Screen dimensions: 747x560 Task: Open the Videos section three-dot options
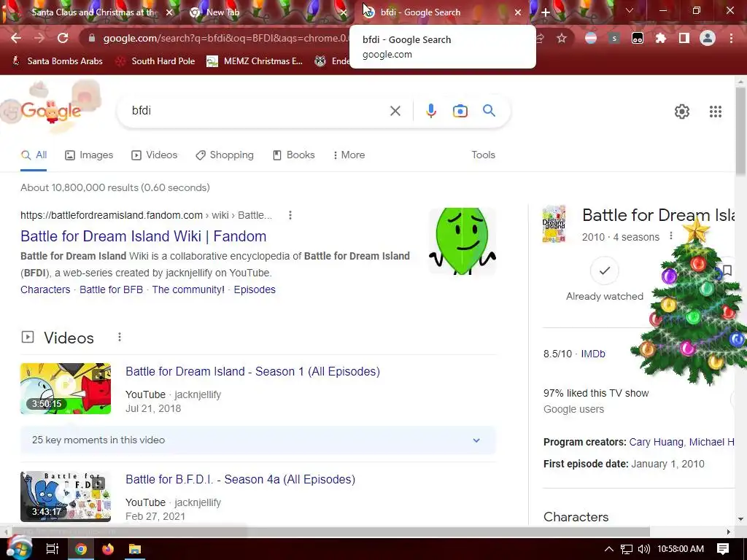[x=120, y=337]
